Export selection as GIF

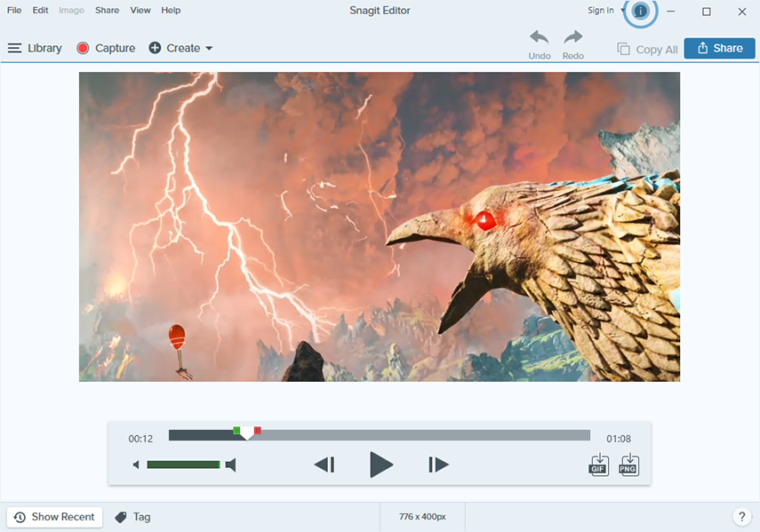[x=599, y=465]
